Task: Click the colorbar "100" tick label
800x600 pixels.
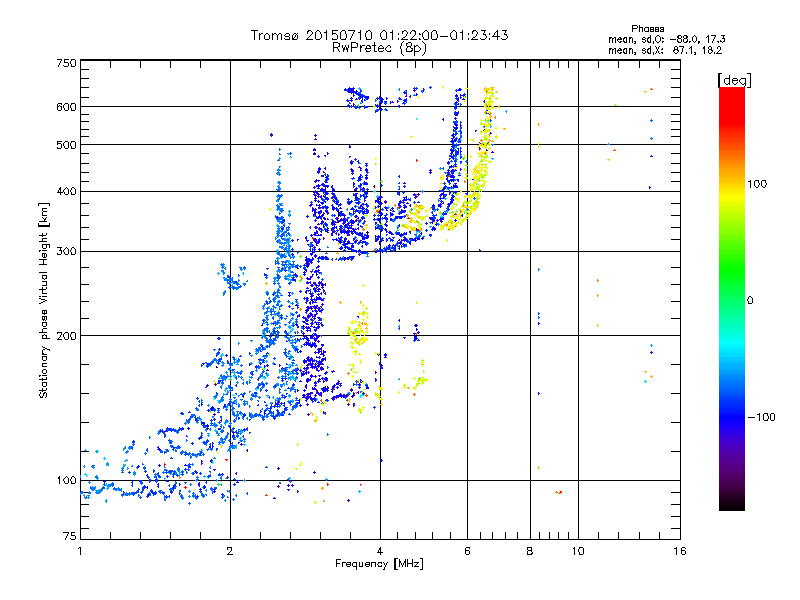Action: click(757, 184)
